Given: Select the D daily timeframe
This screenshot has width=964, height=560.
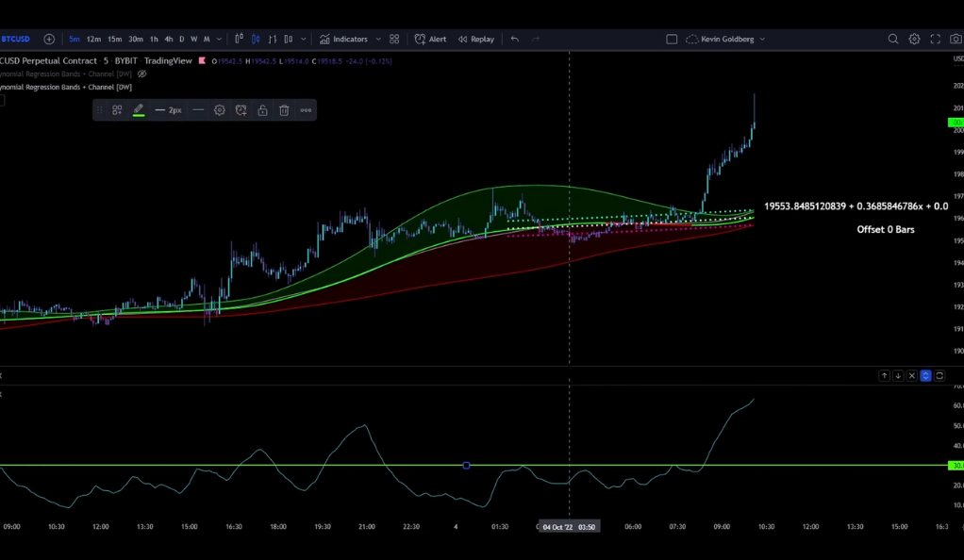Looking at the screenshot, I should [x=181, y=39].
